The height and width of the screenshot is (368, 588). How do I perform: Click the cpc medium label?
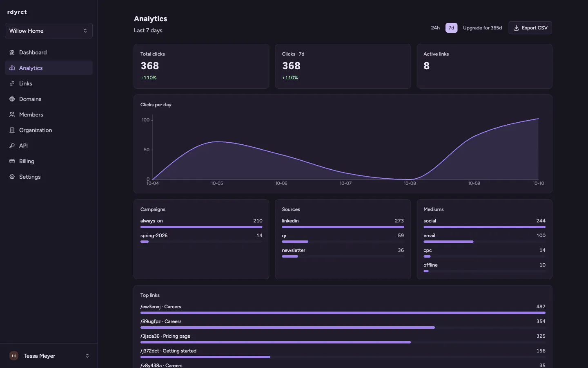coord(428,250)
